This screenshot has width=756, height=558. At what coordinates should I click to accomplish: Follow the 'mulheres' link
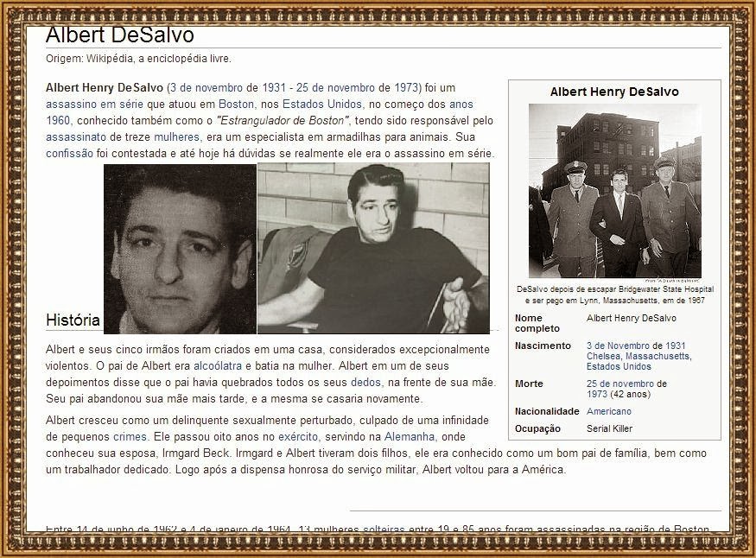click(x=176, y=136)
